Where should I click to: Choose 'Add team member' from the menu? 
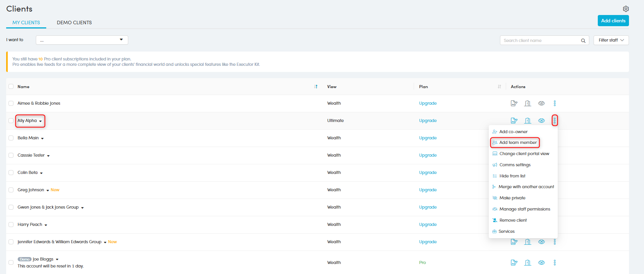518,142
